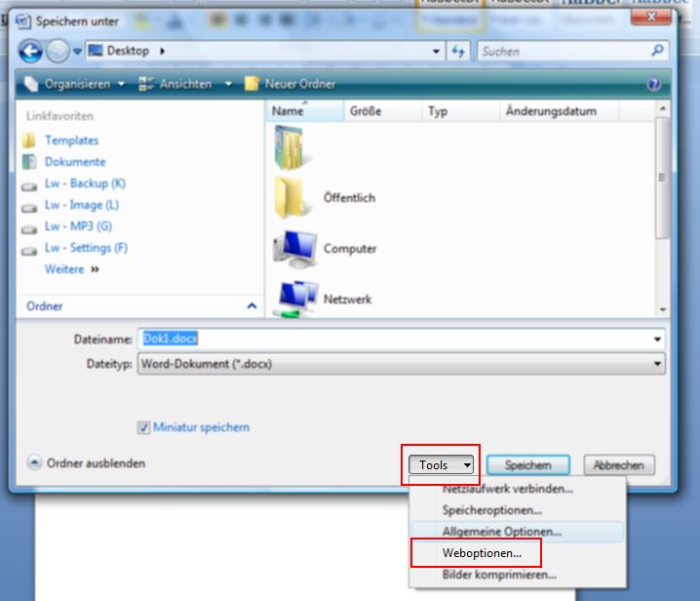Click the magnifier search icon
The image size is (700, 601).
click(657, 51)
